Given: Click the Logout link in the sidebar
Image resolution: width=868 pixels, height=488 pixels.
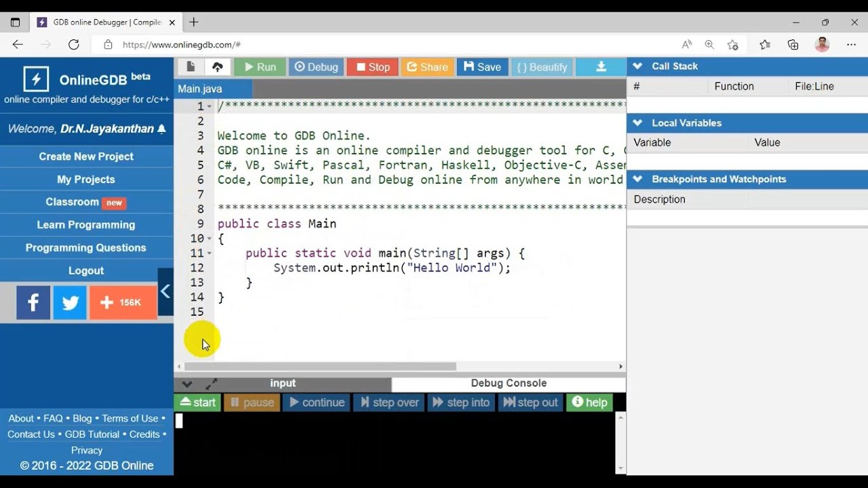Looking at the screenshot, I should (x=87, y=270).
